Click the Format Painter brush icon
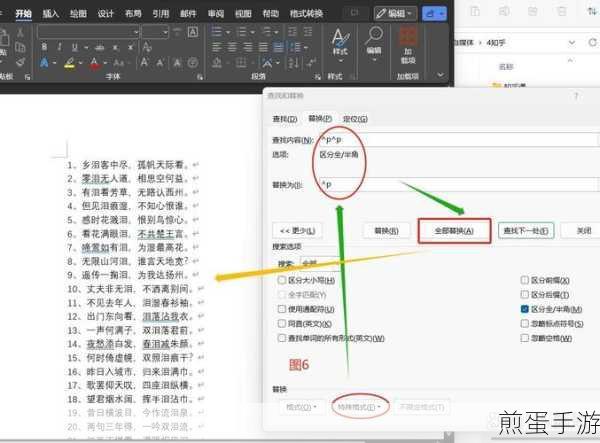This screenshot has height=443, width=600. pyautogui.click(x=21, y=62)
